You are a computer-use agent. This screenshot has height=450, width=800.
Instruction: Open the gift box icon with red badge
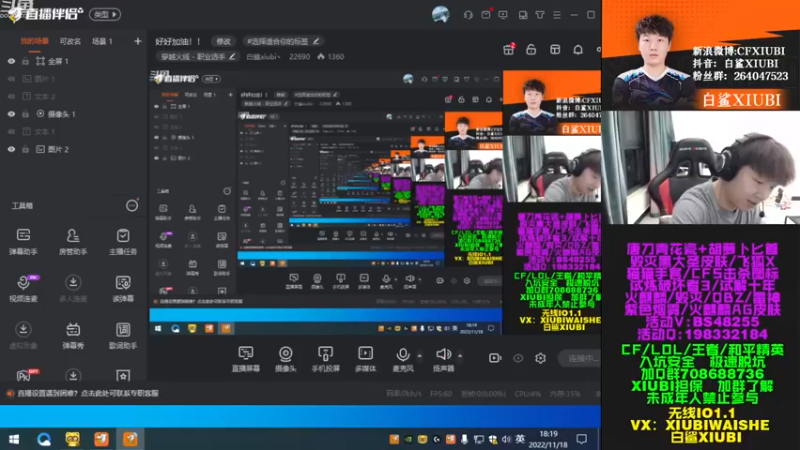pyautogui.click(x=509, y=49)
